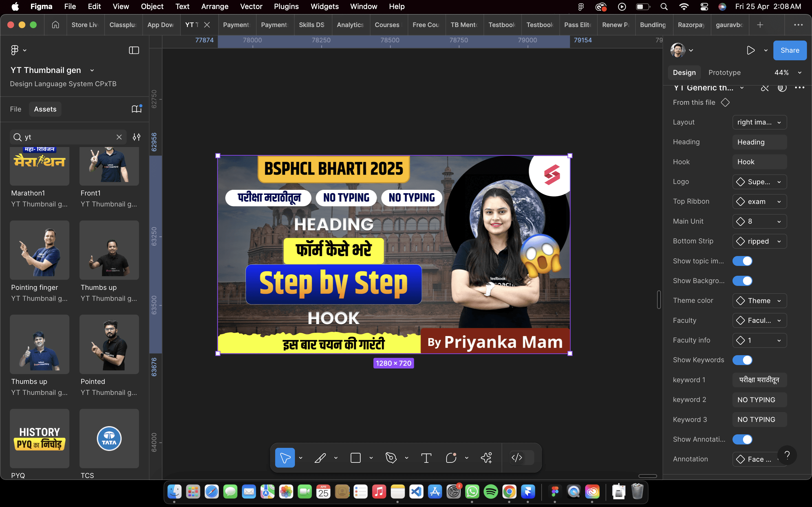Click the blue Share button
This screenshot has height=507, width=812.
click(x=789, y=50)
